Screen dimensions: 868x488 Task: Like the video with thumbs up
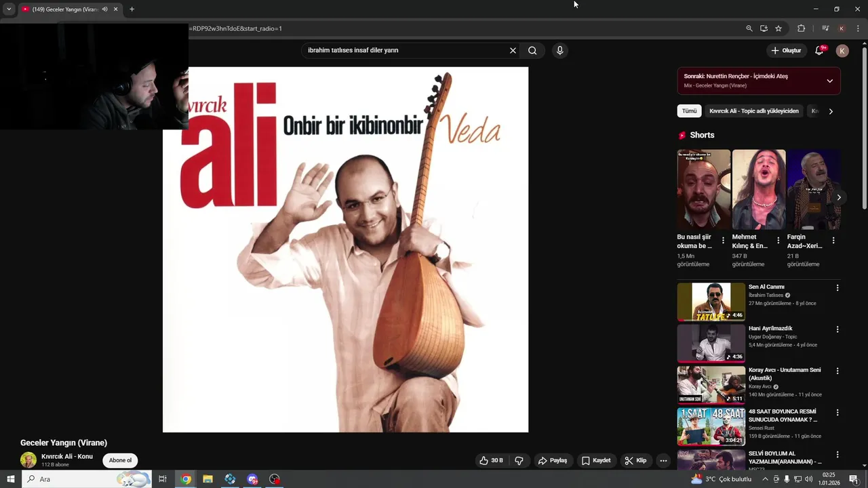[x=492, y=460]
